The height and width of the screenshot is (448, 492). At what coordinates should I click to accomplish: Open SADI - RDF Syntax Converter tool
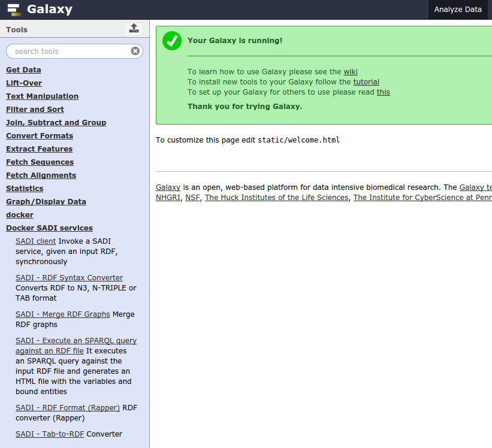coord(69,278)
